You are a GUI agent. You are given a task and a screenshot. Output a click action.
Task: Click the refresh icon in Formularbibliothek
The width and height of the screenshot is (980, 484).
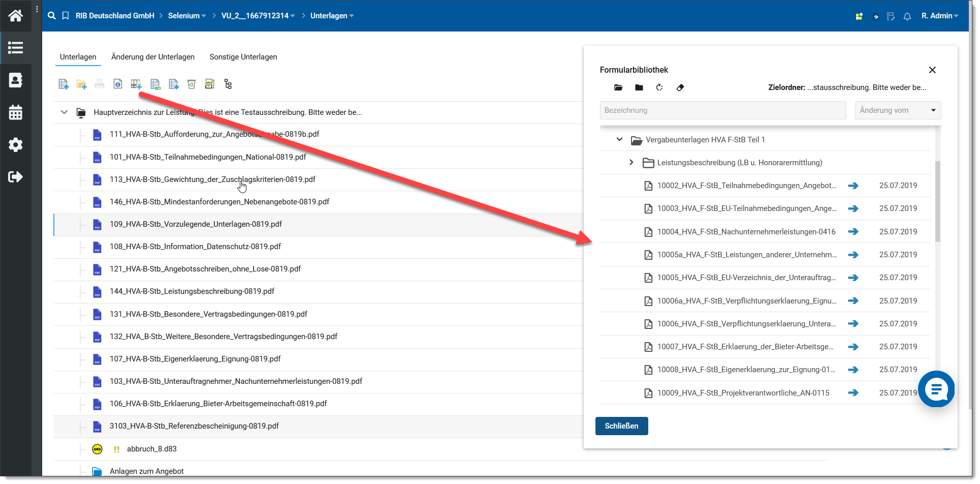pos(659,87)
